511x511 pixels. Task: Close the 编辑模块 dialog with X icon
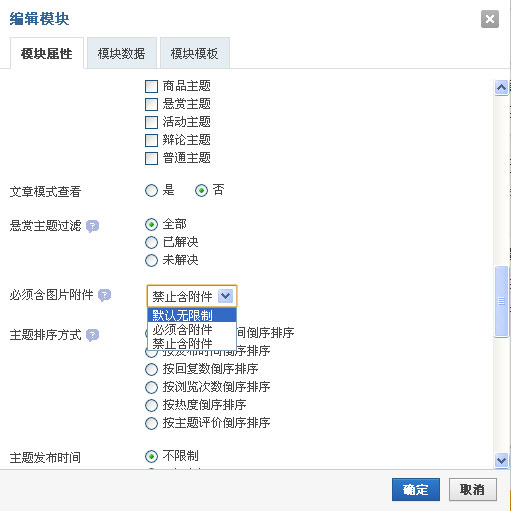tap(490, 19)
